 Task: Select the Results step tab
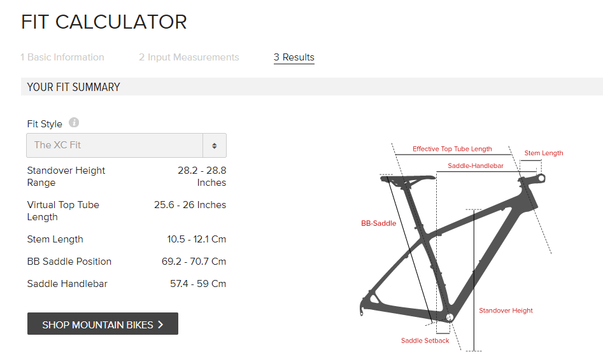tap(294, 57)
